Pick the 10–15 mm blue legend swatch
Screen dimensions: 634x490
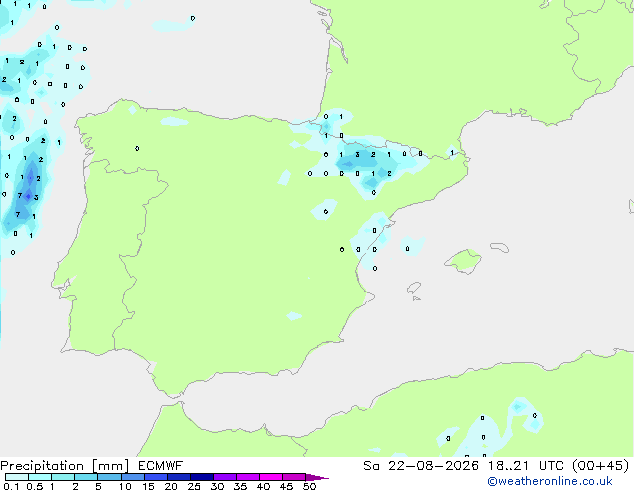(x=132, y=477)
